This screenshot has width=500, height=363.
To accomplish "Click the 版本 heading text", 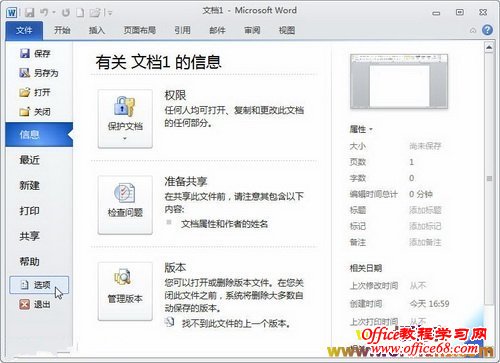I will click(175, 268).
